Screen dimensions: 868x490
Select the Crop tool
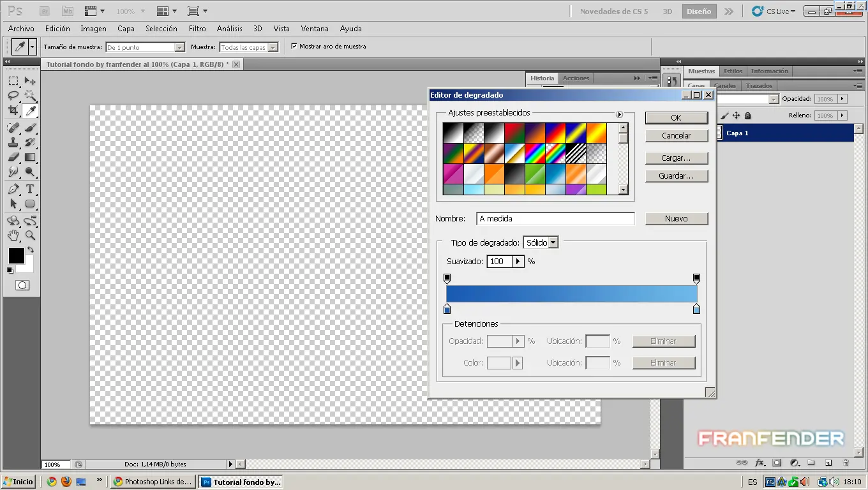(13, 111)
